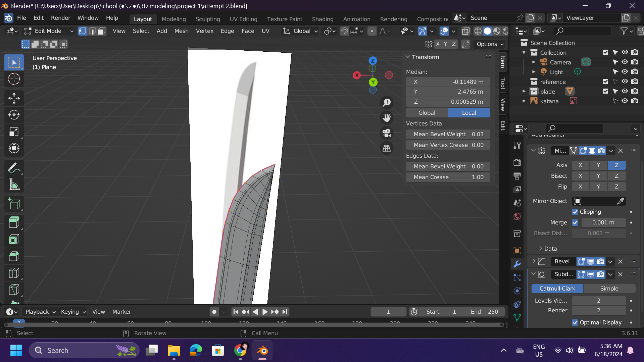This screenshot has height=362, width=644.
Task: Switch to face select mode
Action: [x=102, y=31]
